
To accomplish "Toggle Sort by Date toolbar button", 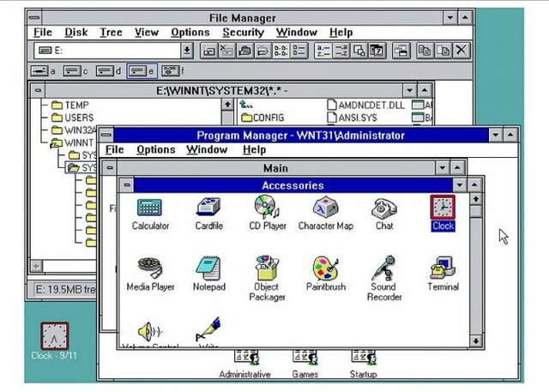I will click(x=377, y=51).
